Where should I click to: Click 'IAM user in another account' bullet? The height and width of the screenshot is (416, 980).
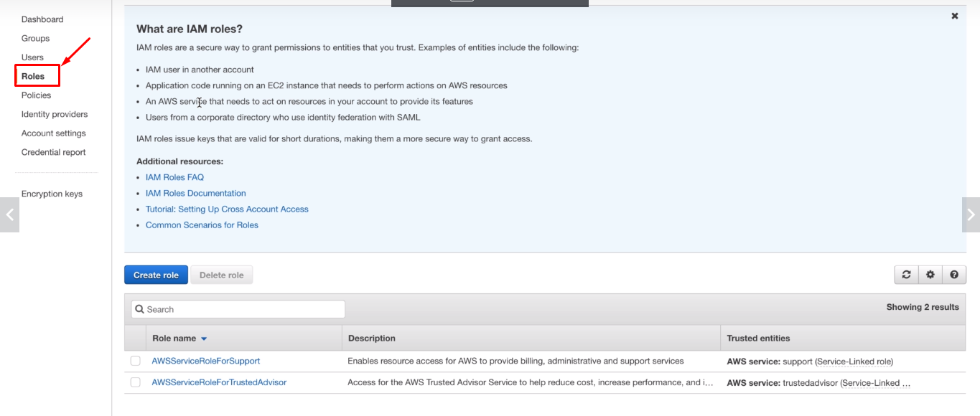click(x=200, y=70)
